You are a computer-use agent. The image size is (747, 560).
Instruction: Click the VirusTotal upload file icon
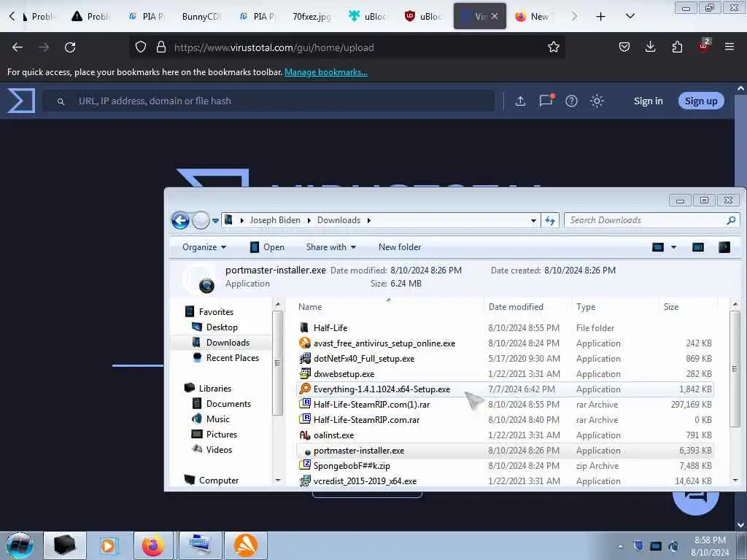point(520,101)
